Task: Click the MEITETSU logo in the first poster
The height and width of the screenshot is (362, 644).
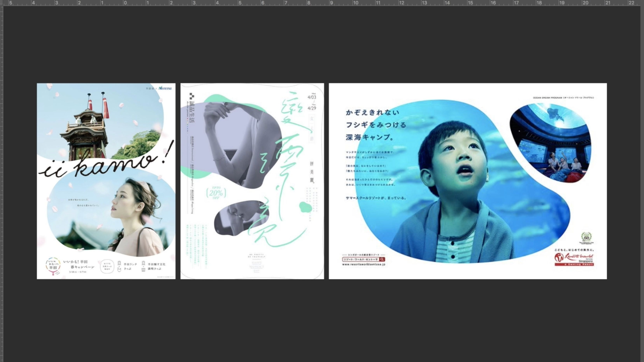Action: tap(165, 88)
